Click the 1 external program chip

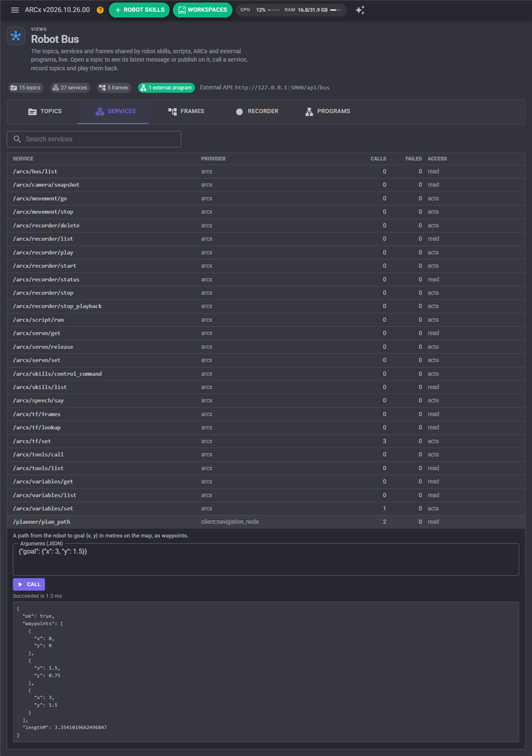coord(166,88)
